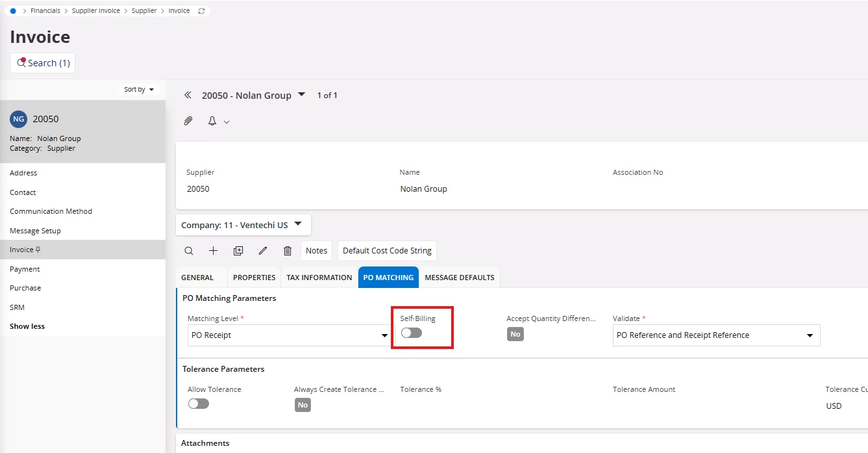Open the 20050 - Nolan Group record selector
868x453 pixels.
pos(253,95)
